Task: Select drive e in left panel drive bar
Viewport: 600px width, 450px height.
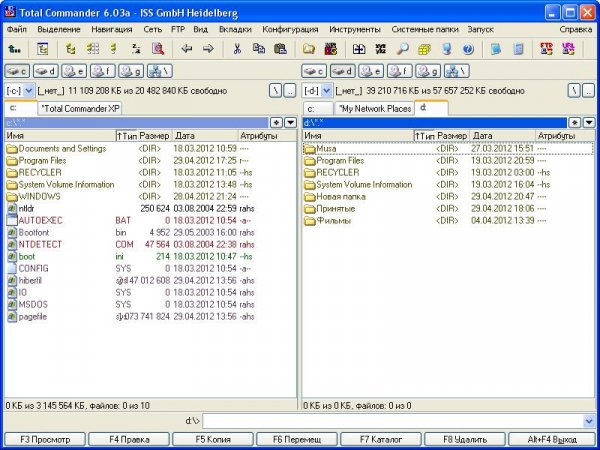Action: (74, 71)
